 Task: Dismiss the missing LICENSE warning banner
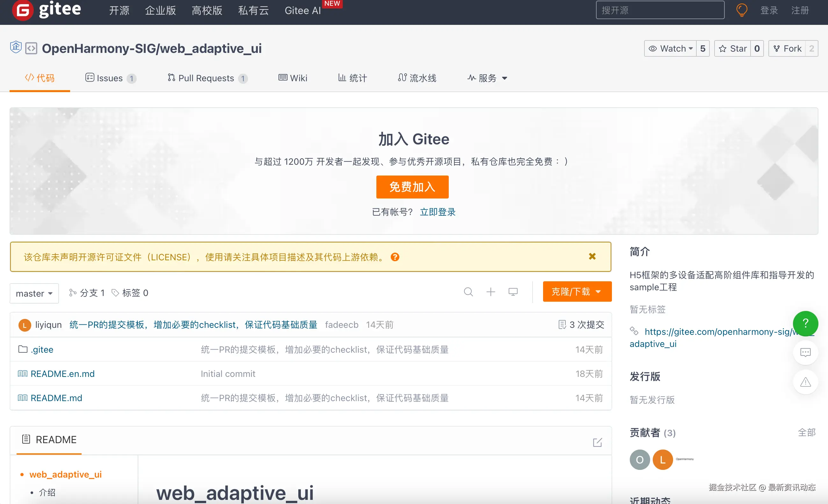(592, 256)
